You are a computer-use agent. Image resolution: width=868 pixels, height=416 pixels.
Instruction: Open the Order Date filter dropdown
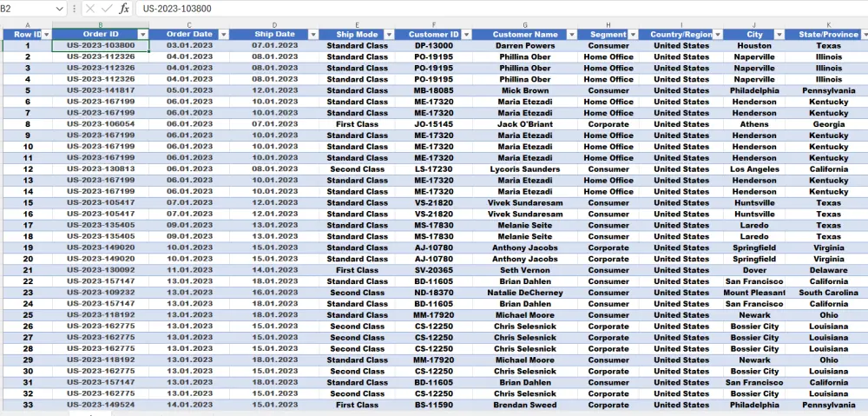point(224,35)
